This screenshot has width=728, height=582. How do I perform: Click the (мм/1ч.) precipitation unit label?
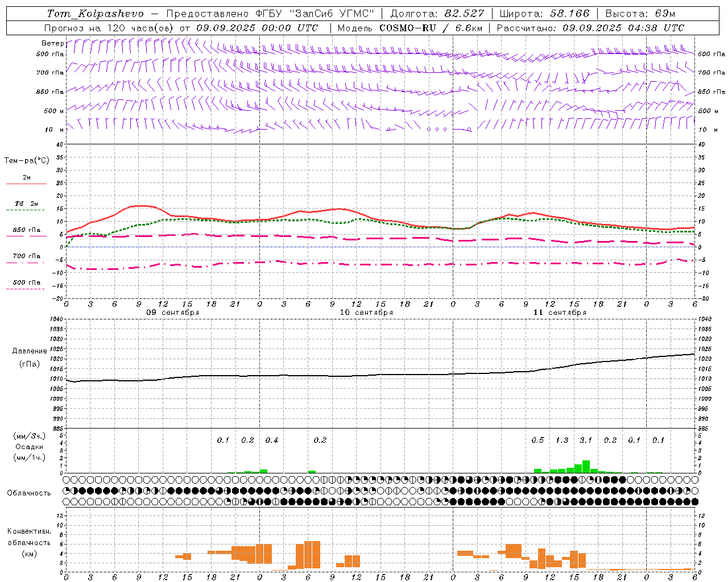30,458
